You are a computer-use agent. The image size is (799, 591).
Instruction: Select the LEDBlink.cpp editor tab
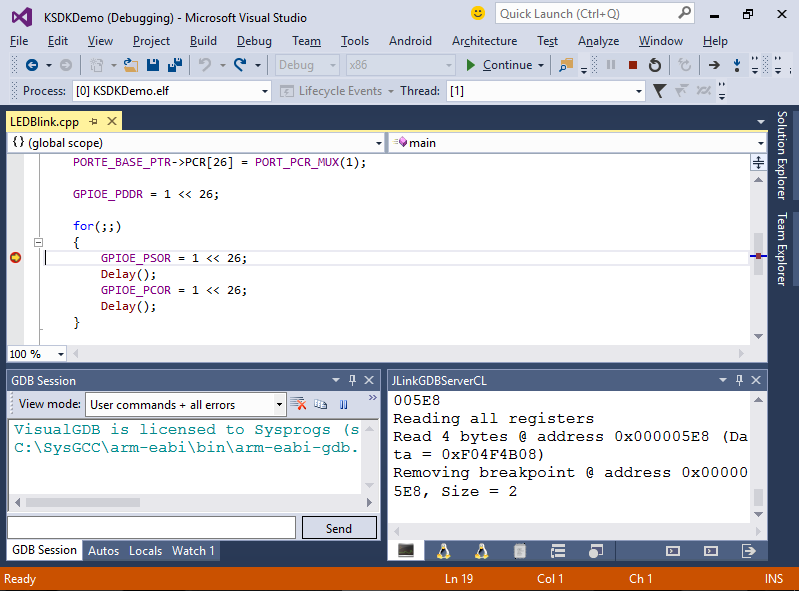44,122
